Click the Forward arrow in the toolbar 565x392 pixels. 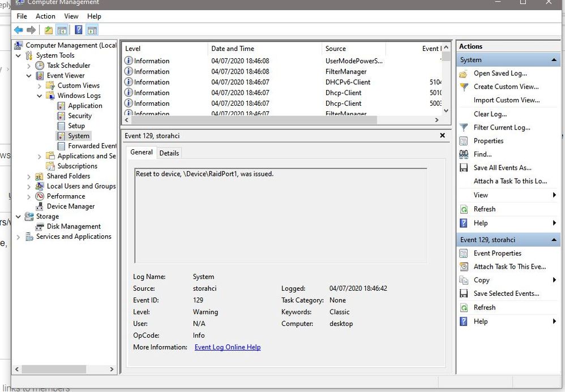tap(31, 30)
